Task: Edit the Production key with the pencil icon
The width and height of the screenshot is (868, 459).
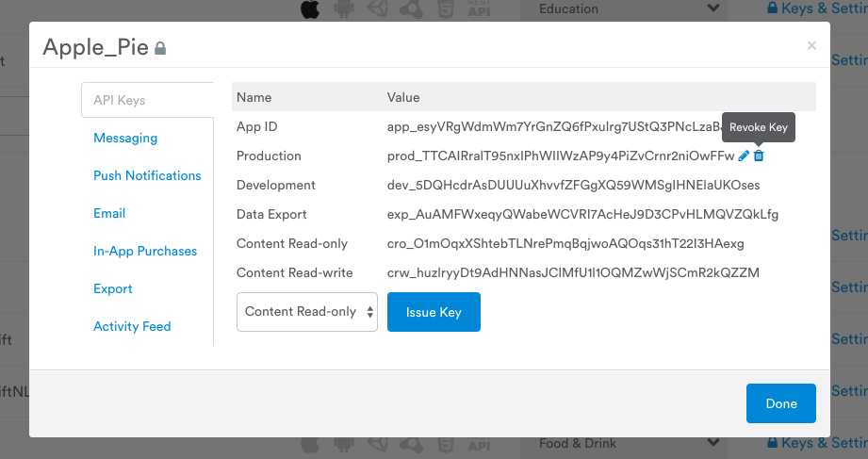Action: (744, 156)
